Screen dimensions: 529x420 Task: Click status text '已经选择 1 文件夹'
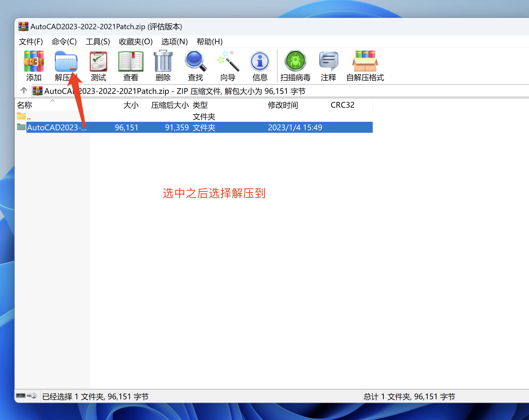click(x=73, y=396)
